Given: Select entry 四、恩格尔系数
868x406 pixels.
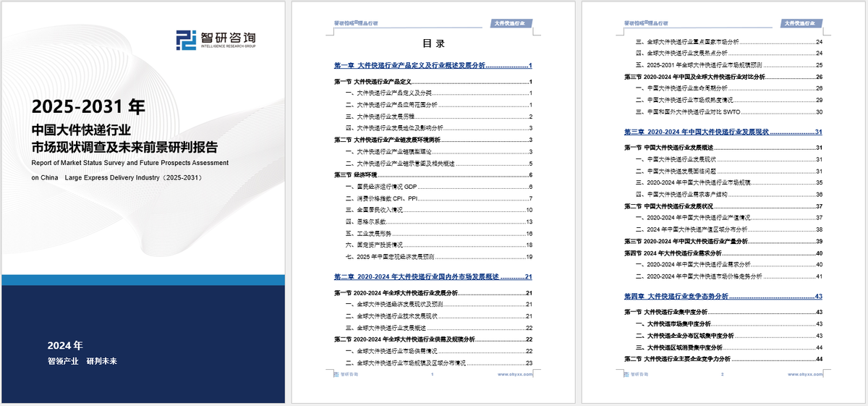Looking at the screenshot, I should pyautogui.click(x=438, y=221).
